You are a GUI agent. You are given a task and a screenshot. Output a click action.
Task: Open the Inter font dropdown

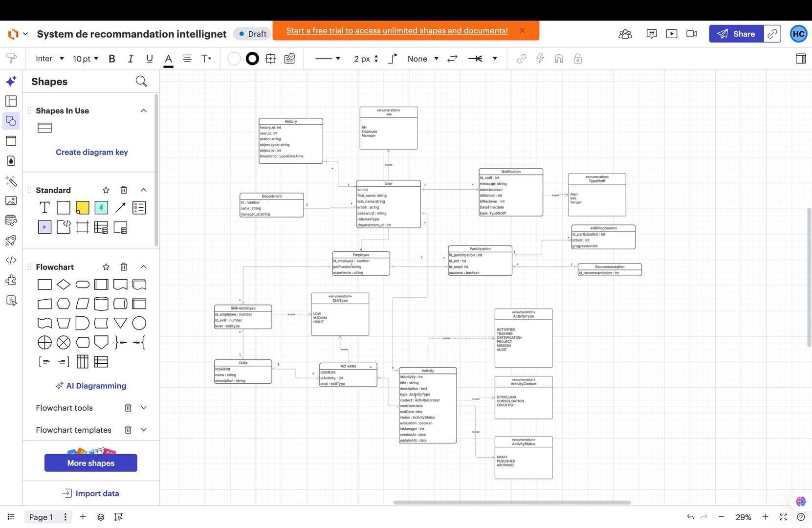click(49, 59)
